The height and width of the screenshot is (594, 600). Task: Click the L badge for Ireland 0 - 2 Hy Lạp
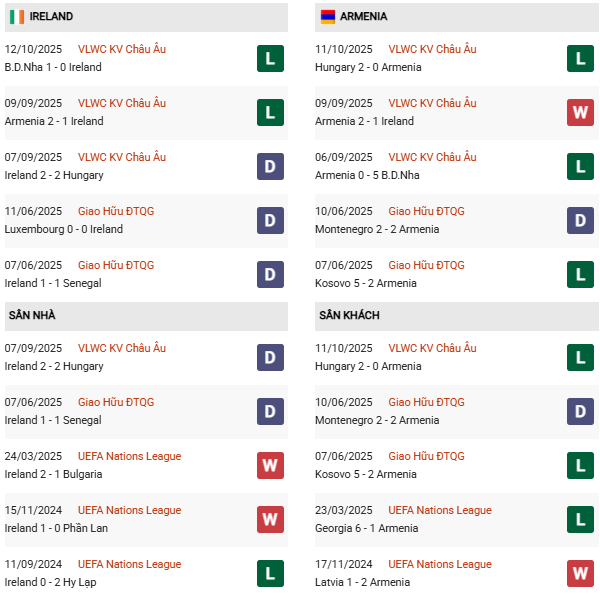click(x=270, y=574)
